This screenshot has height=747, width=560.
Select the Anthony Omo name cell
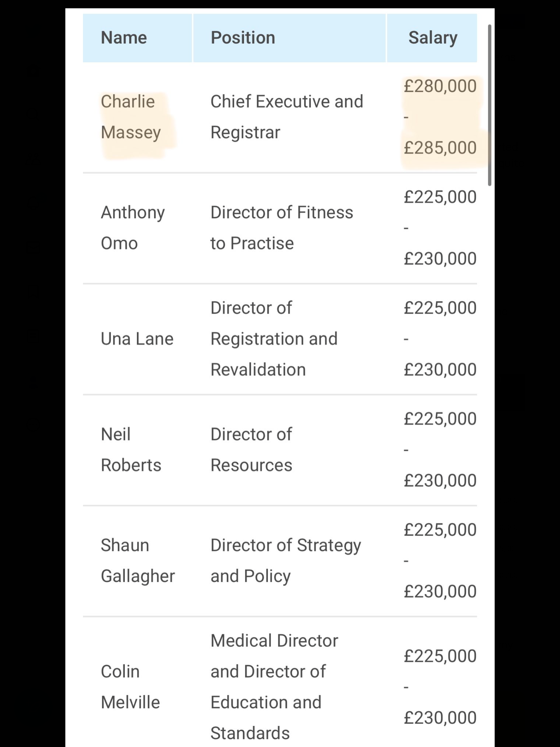[133, 228]
